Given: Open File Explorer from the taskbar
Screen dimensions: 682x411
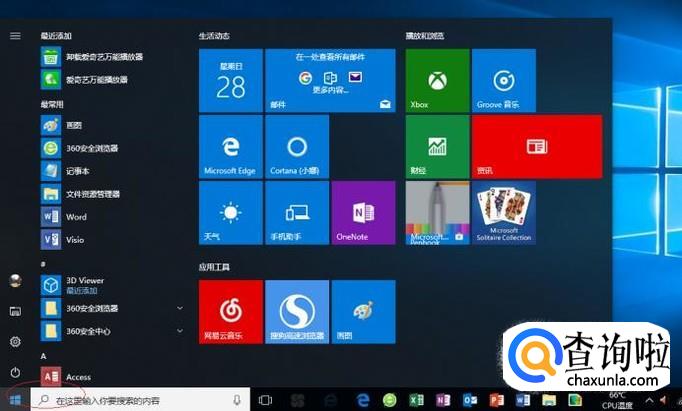Looking at the screenshot, I should coord(549,400).
